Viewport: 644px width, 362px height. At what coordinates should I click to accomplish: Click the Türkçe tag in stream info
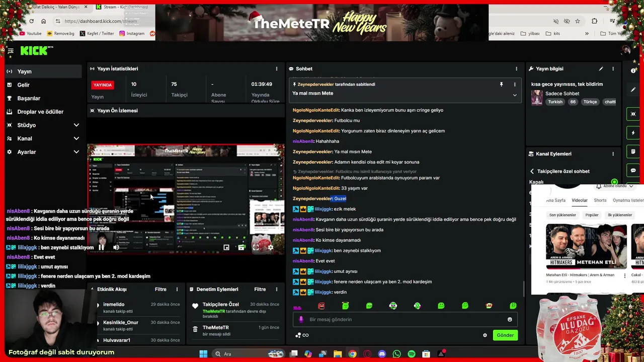(590, 102)
